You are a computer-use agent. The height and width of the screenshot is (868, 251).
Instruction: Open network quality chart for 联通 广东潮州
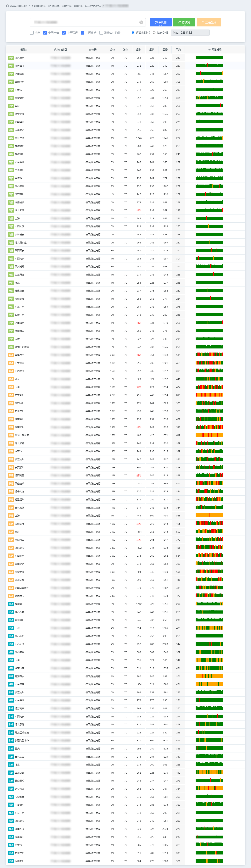pyautogui.click(x=209, y=395)
